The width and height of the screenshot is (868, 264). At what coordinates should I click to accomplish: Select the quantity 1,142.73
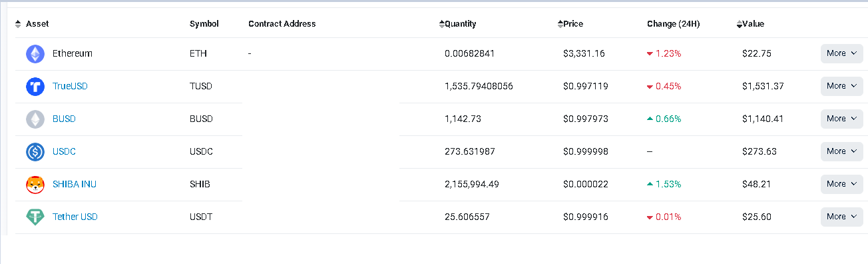[463, 119]
